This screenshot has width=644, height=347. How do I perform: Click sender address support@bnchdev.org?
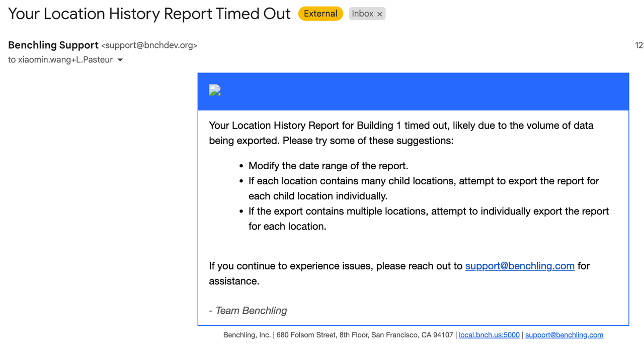149,45
